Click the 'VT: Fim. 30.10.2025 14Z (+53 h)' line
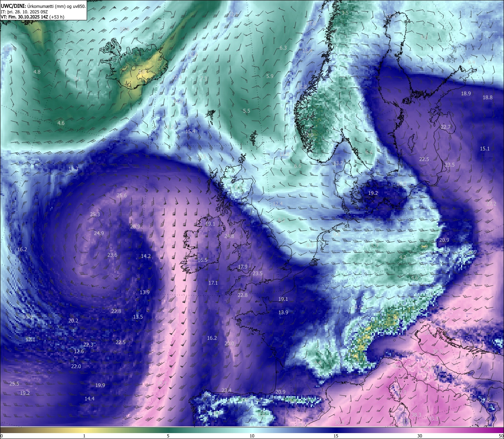Screen dimensions: 504x439 click(33, 17)
